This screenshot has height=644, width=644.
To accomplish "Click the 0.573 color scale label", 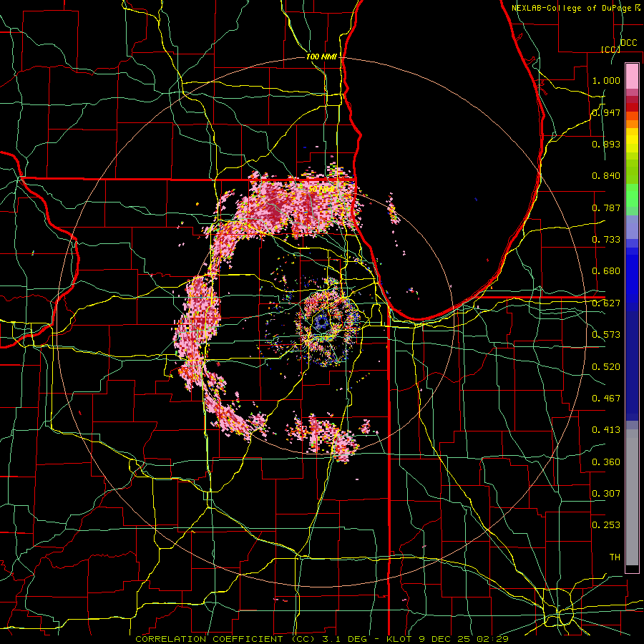I will pyautogui.click(x=606, y=335).
